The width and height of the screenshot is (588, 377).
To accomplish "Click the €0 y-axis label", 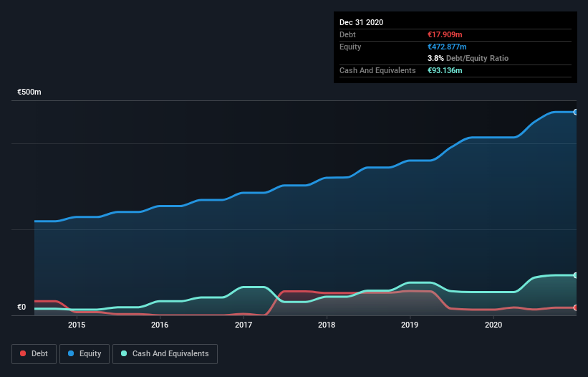I will (21, 307).
